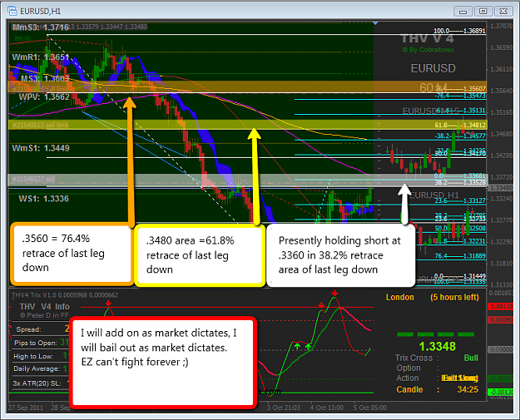Image resolution: width=520 pixels, height=420 pixels.
Task: Click the 100.0 Fibonacci level 1.36891
Action: pyautogui.click(x=459, y=31)
